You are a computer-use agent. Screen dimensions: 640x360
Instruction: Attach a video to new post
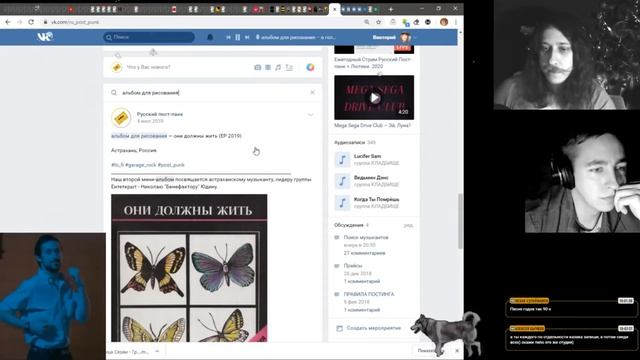(x=268, y=67)
